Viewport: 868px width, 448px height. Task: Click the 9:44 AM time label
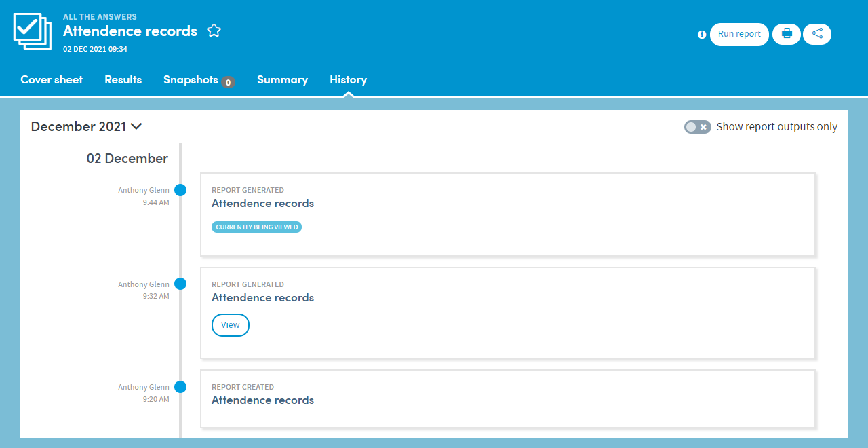pyautogui.click(x=156, y=202)
